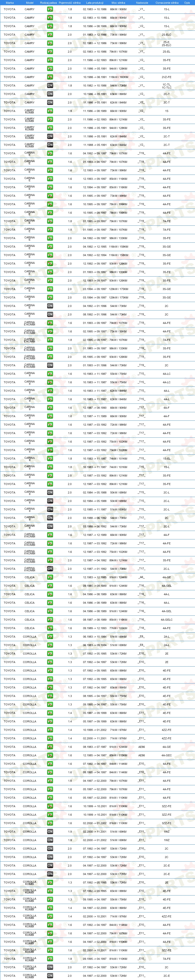Screen dimensions: 195x980
Task: Select the 1.8 capacity in Corolla Kombi row
Action: point(70,959)
